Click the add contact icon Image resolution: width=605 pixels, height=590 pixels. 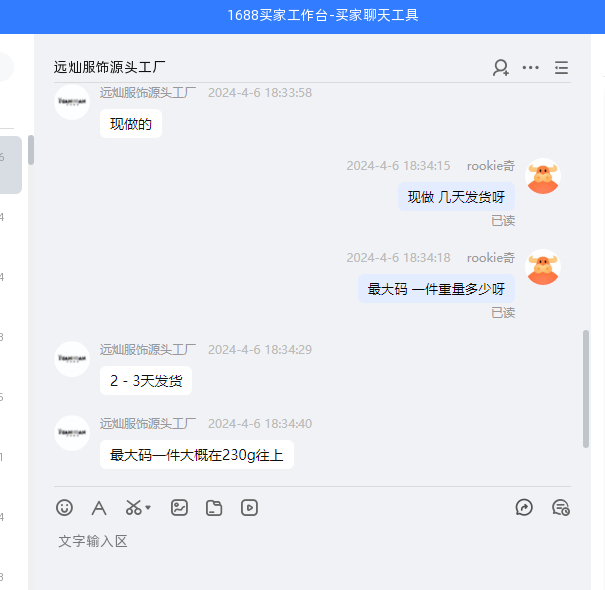[x=501, y=68]
